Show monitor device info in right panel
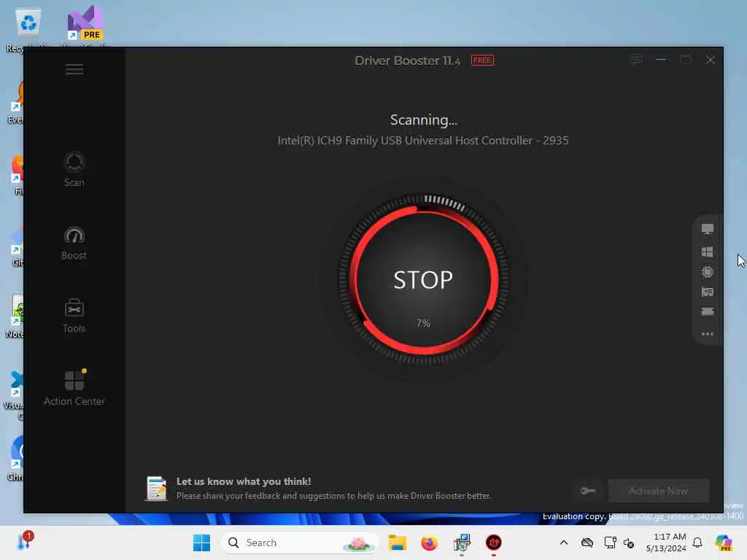747x560 pixels. pyautogui.click(x=708, y=229)
